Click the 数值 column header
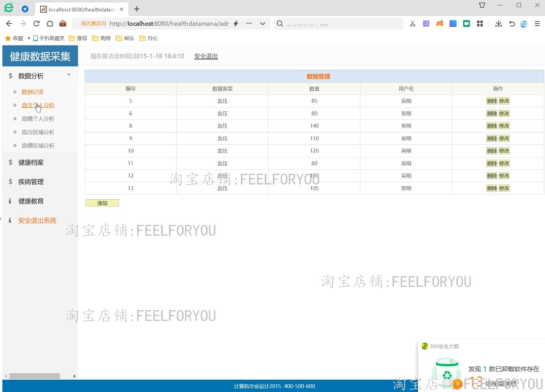This screenshot has width=545, height=392. [314, 89]
